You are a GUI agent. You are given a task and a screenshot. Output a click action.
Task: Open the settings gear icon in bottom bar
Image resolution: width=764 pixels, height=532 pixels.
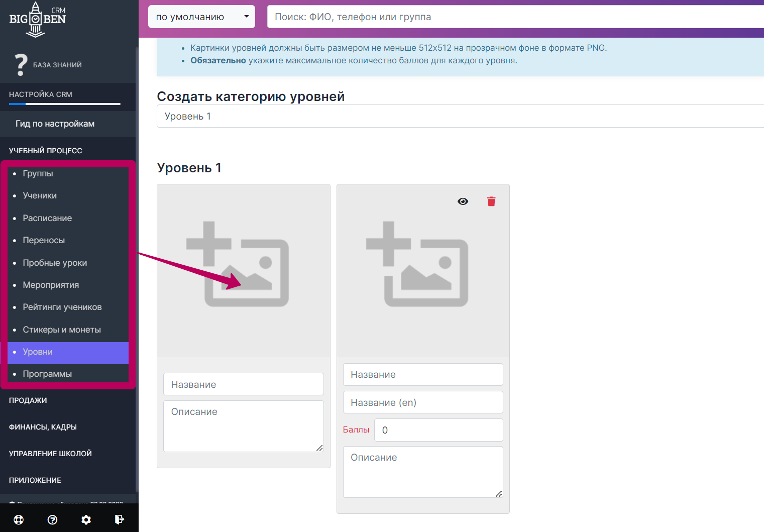pyautogui.click(x=86, y=519)
